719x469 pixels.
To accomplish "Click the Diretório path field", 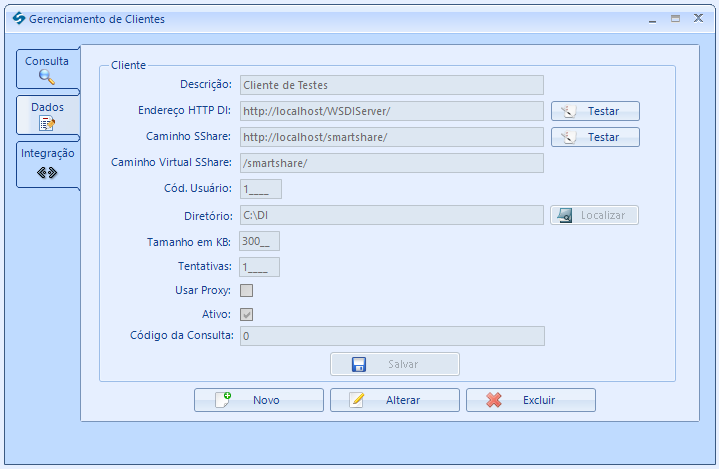I will click(392, 215).
